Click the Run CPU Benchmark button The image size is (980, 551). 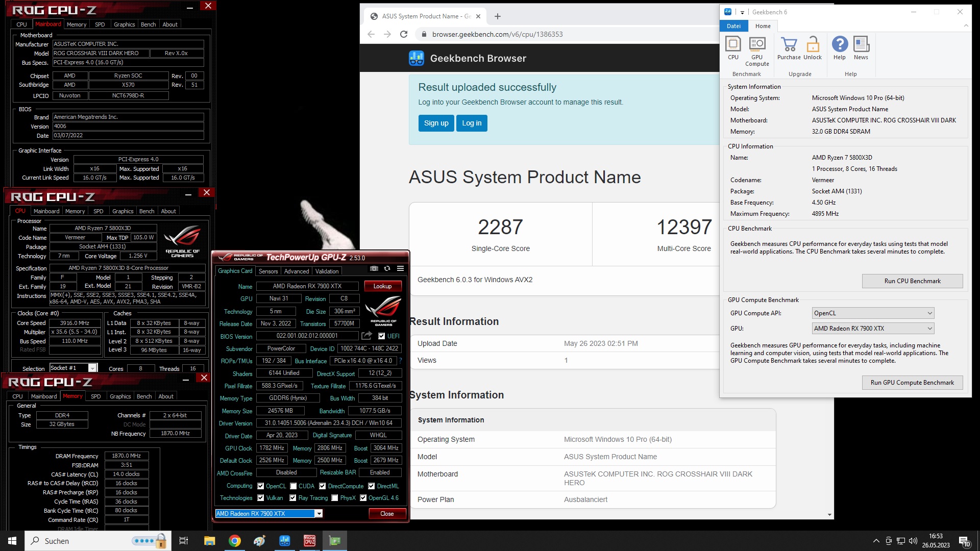click(912, 281)
